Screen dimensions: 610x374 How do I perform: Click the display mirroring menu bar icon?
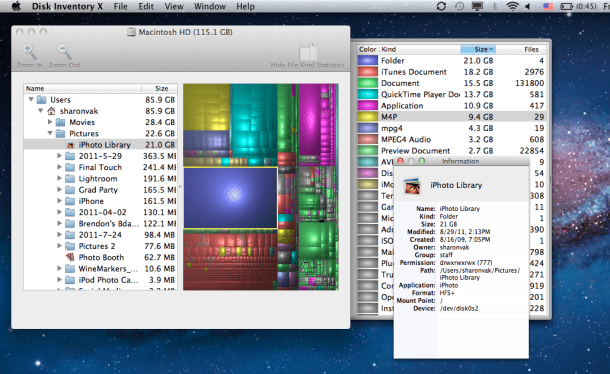pyautogui.click(x=477, y=6)
